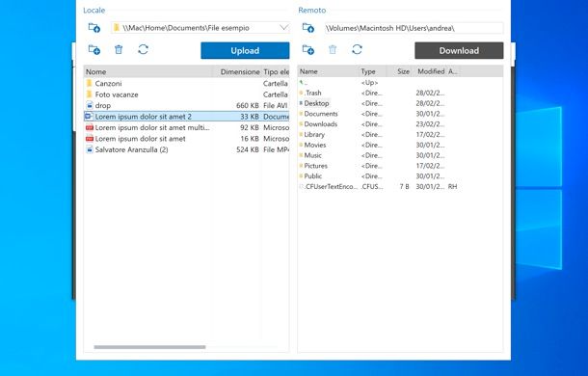Click the RH attribute cell

click(453, 186)
